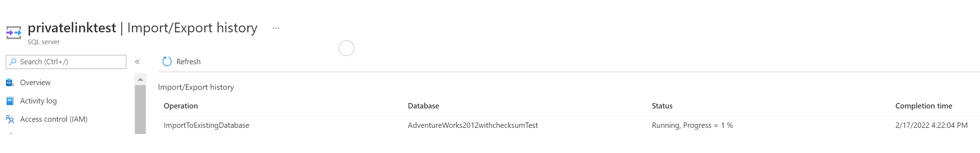Sort by the Completion time column header

point(924,106)
